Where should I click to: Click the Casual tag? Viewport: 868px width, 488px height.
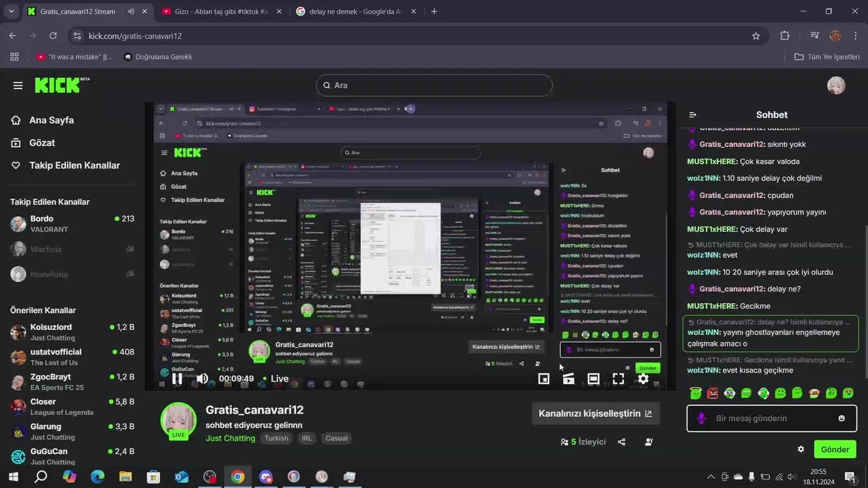[336, 439]
